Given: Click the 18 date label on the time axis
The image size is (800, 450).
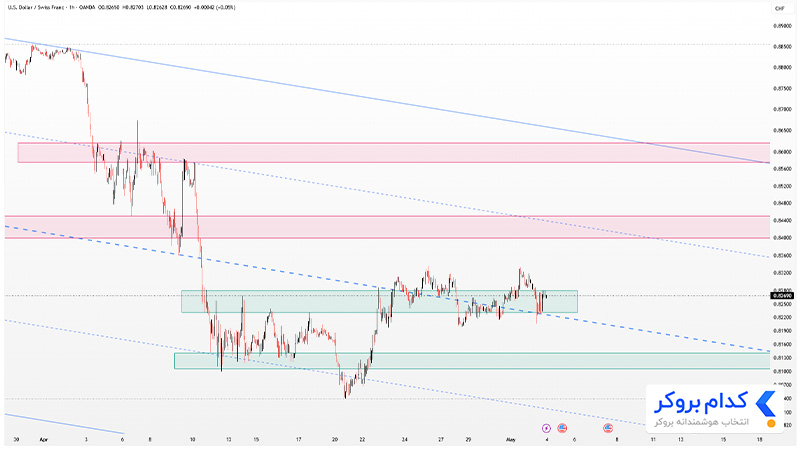Looking at the screenshot, I should 760,439.
